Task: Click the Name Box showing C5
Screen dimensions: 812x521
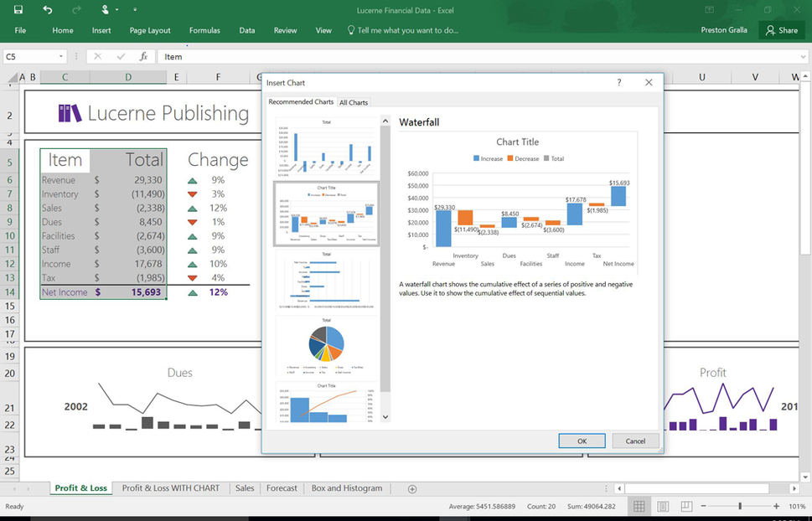Action: [30, 56]
